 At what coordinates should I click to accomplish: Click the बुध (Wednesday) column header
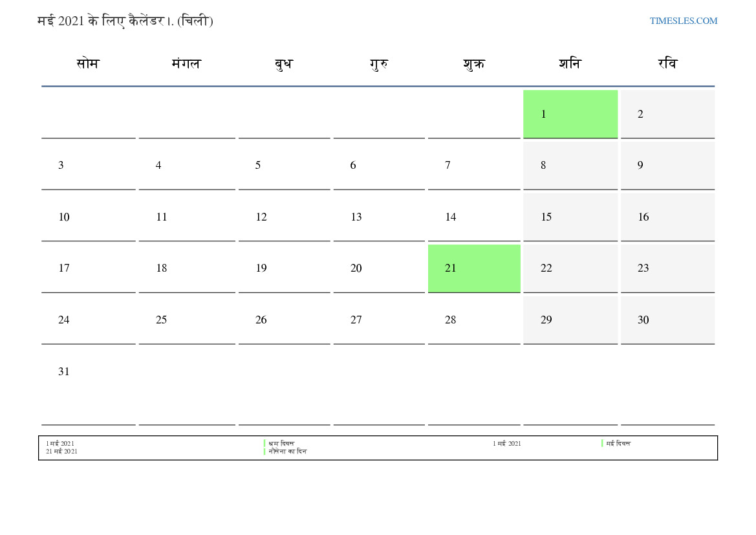[283, 63]
